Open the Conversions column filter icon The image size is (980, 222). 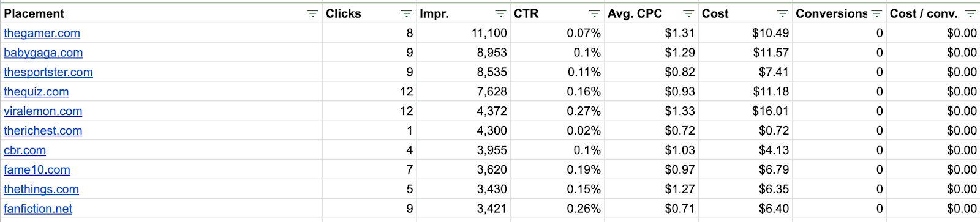pos(876,13)
